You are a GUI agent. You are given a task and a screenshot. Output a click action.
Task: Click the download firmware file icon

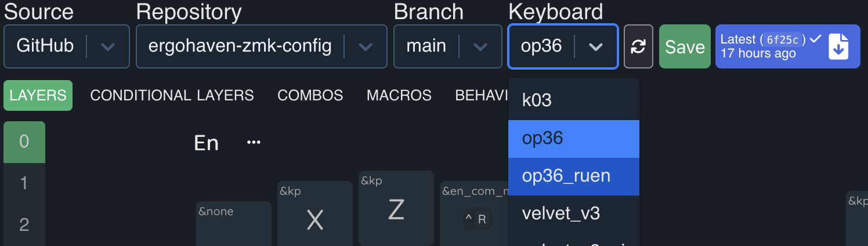coord(838,47)
